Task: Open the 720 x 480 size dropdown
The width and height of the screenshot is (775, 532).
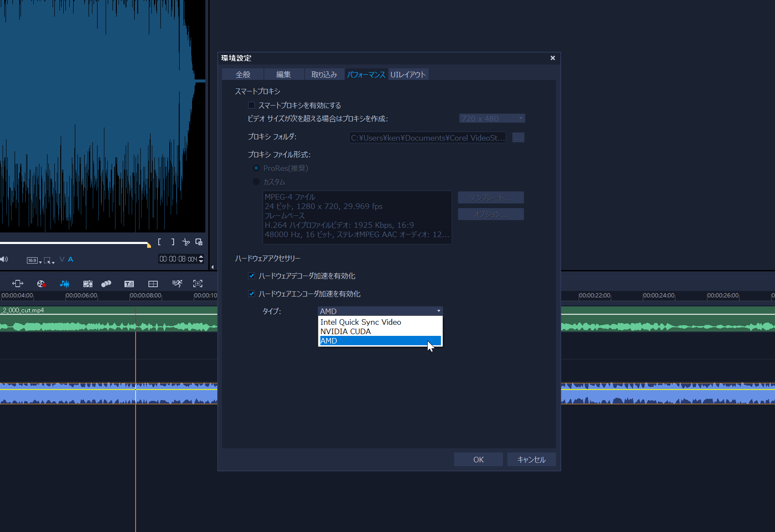Action: pos(492,118)
